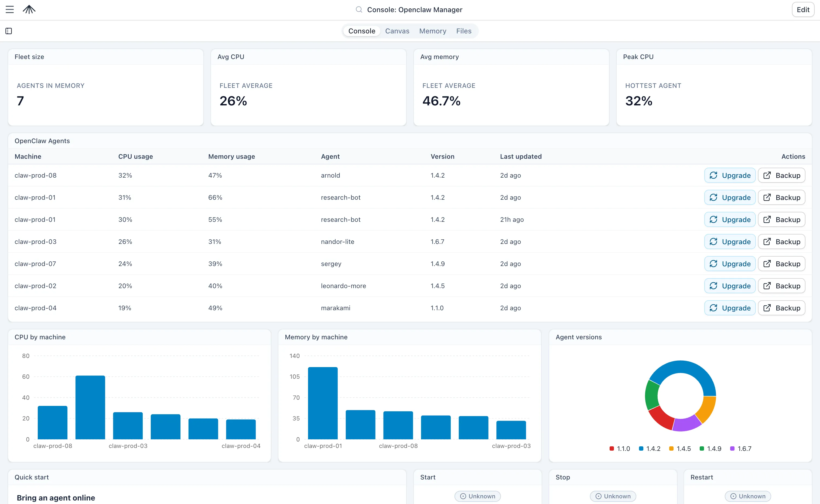Click the Edit button
The height and width of the screenshot is (504, 820).
pyautogui.click(x=803, y=10)
